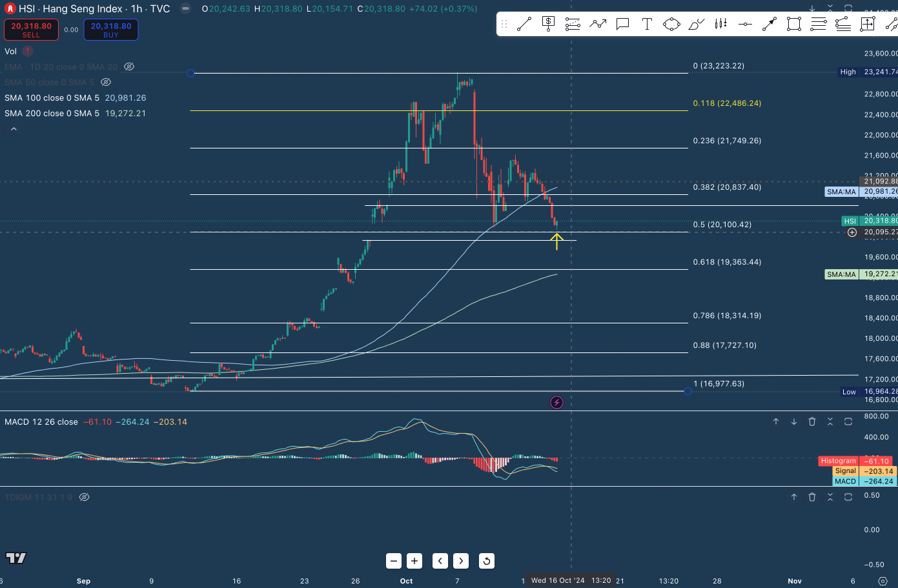
Task: Select the TDIGM 11 31 1 9 legend
Action: click(x=38, y=497)
